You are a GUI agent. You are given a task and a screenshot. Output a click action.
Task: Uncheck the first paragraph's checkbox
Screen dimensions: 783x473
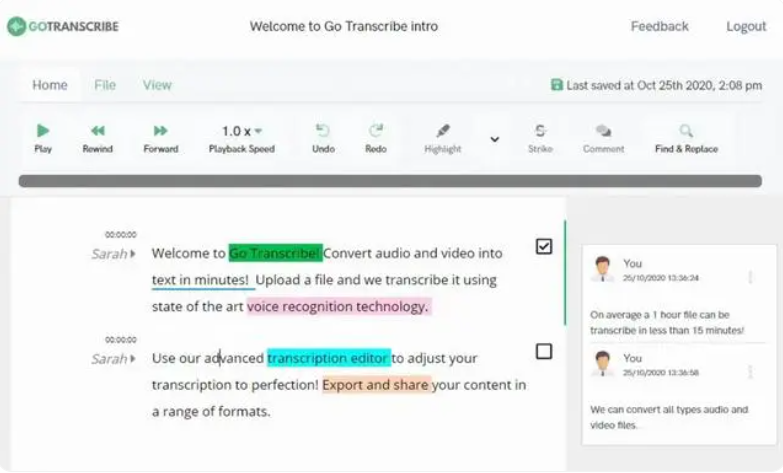coord(544,246)
